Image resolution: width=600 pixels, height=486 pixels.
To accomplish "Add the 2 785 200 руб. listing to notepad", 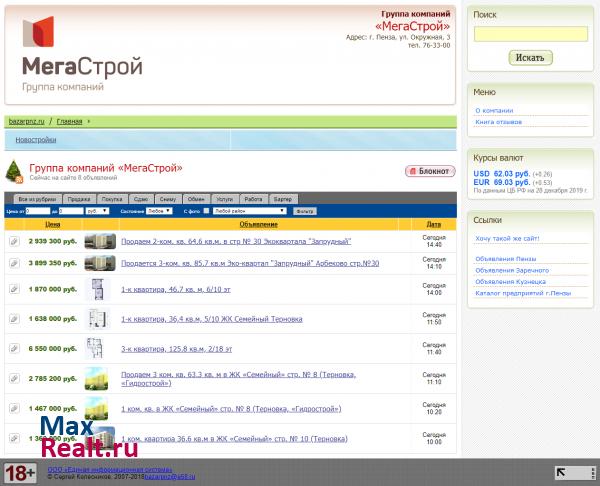I will pos(14,378).
